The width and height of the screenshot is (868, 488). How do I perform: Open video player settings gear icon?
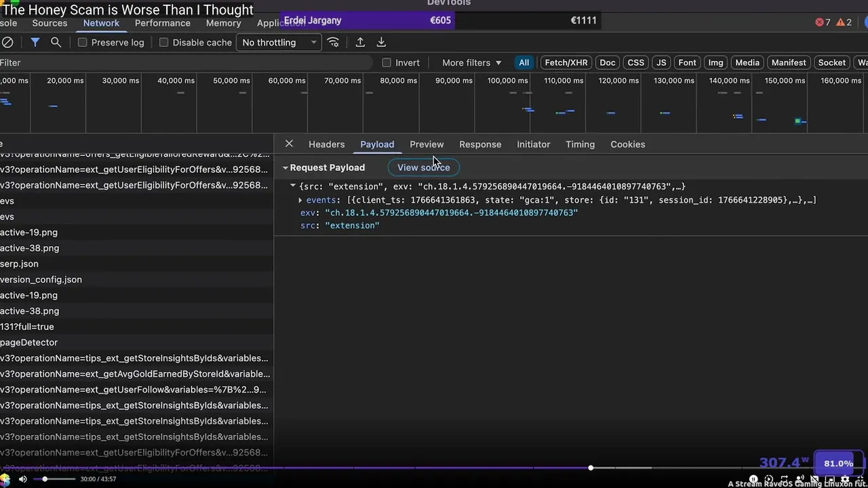(x=845, y=479)
